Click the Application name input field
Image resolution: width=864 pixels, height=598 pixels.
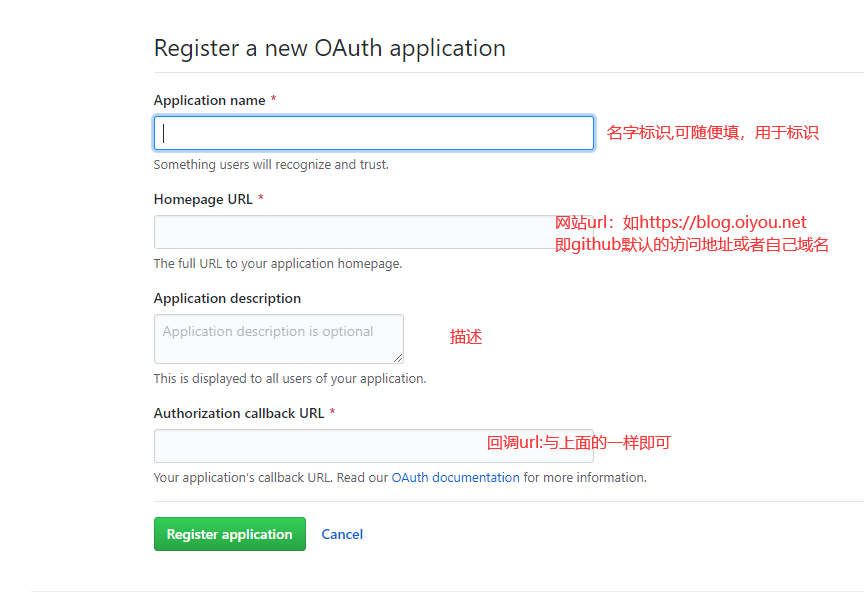click(373, 133)
